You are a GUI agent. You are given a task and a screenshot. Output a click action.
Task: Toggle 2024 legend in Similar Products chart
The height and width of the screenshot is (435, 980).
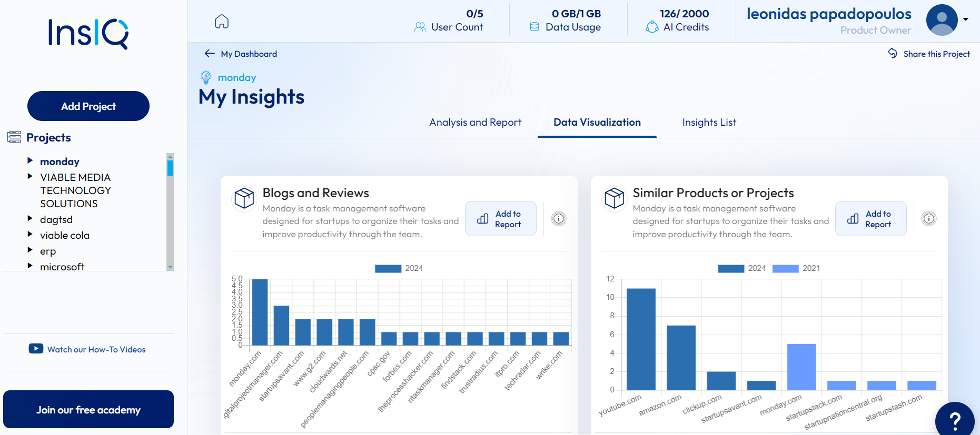pyautogui.click(x=741, y=268)
